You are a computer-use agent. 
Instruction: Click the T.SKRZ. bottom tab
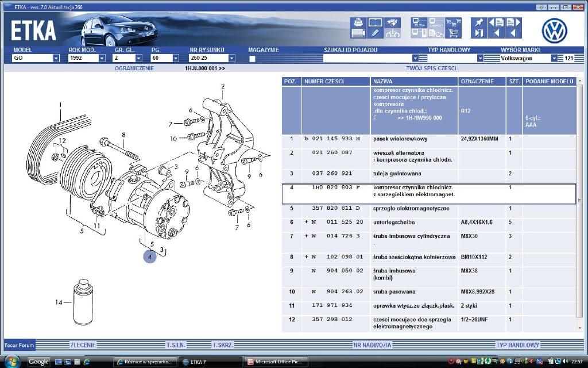pos(223,345)
